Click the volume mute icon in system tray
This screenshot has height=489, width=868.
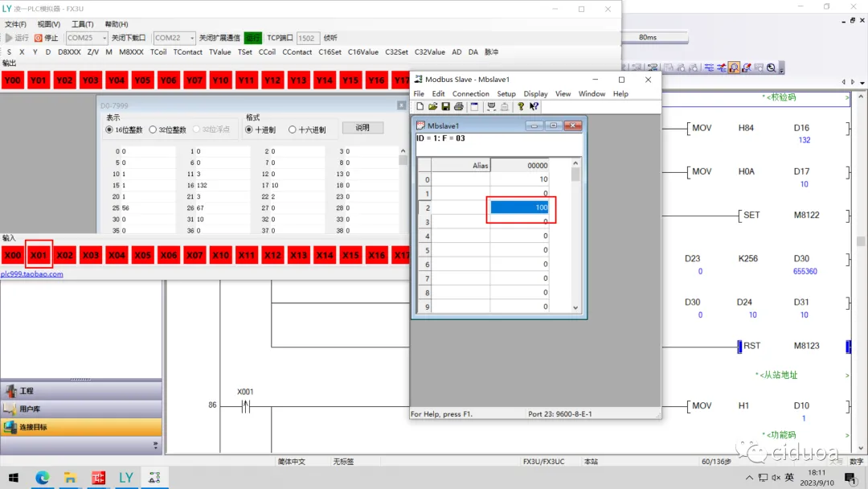tap(776, 478)
